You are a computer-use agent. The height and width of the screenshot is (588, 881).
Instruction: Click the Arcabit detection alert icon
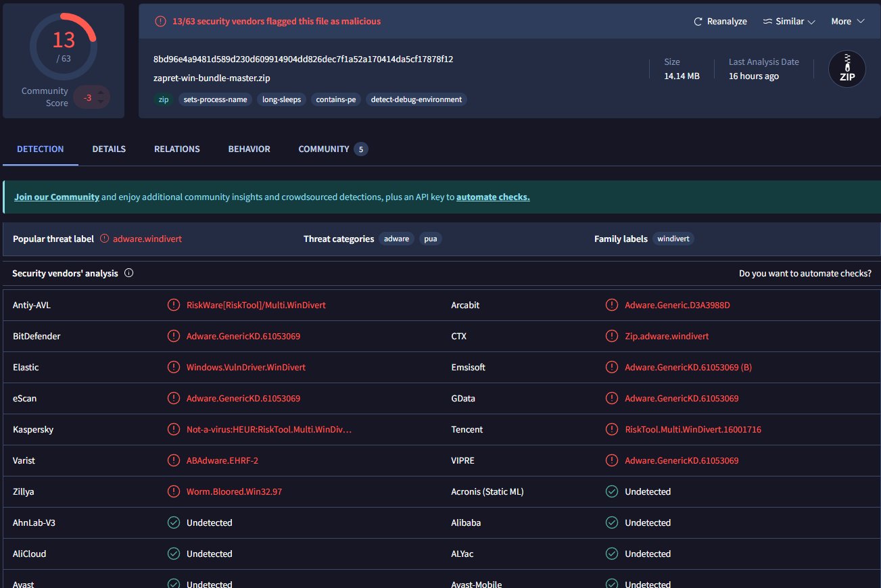[x=612, y=305]
